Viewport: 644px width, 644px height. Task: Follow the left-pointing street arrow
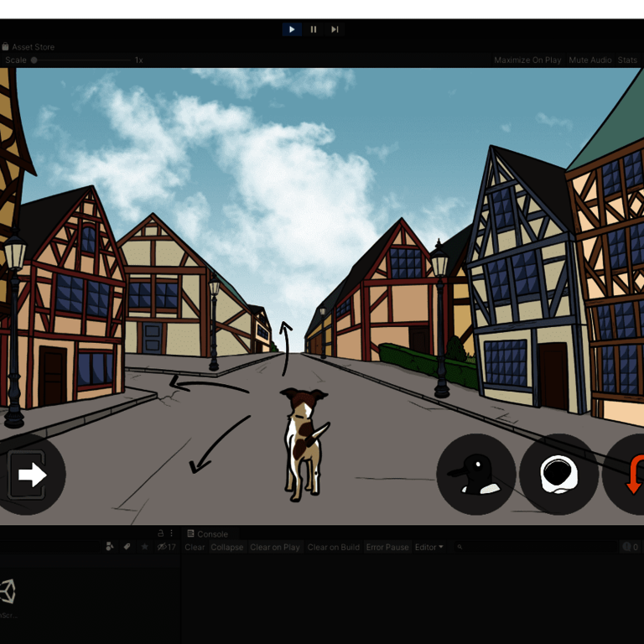coord(209,384)
